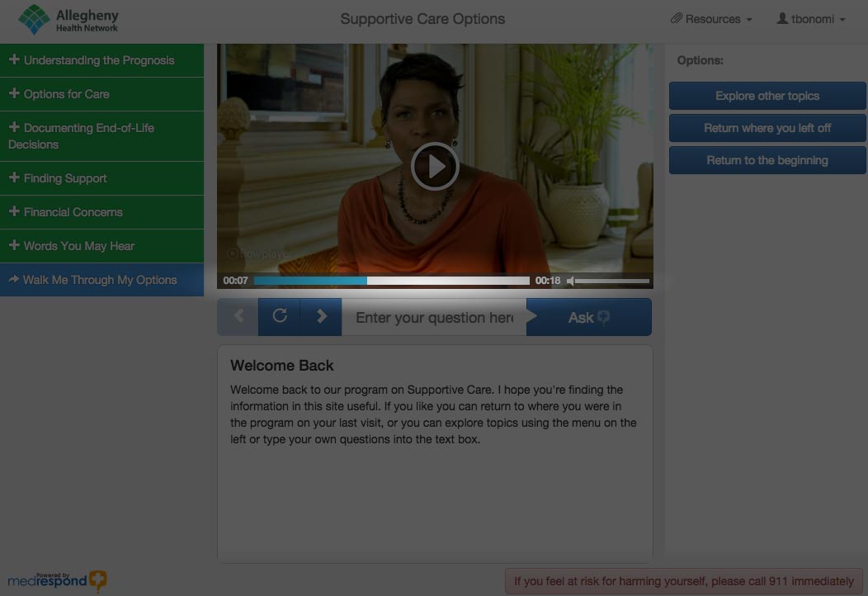Go to previous response with left arrow

click(238, 317)
